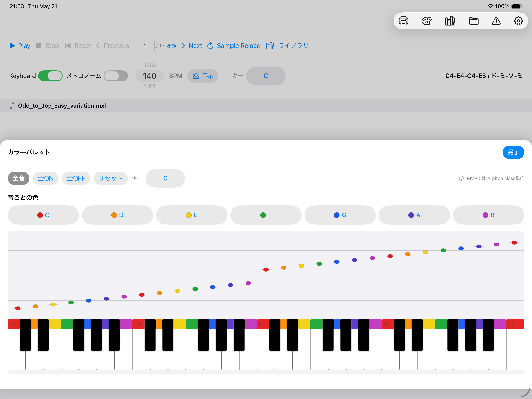Image resolution: width=532 pixels, height=399 pixels.
Task: Click the Wi-Fi icon in status bar
Action: pyautogui.click(x=490, y=6)
